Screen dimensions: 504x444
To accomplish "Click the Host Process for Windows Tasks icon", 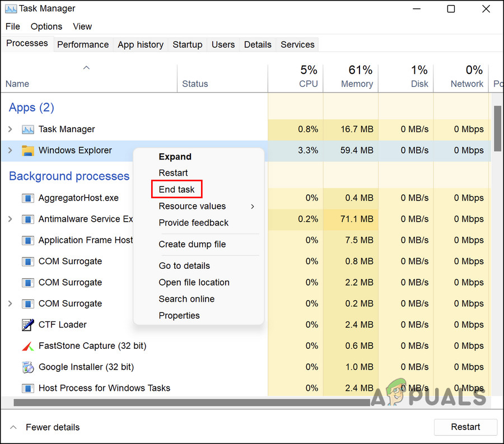I will click(28, 388).
